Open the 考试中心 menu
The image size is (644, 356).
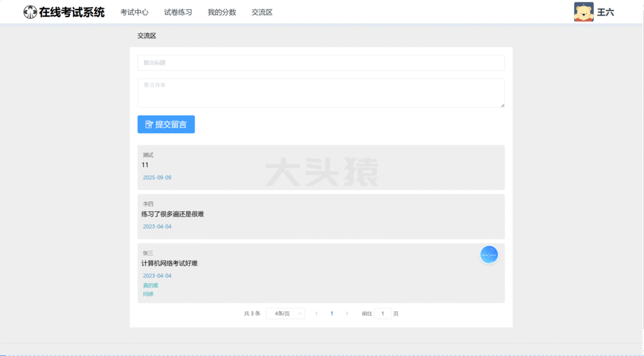tap(135, 13)
